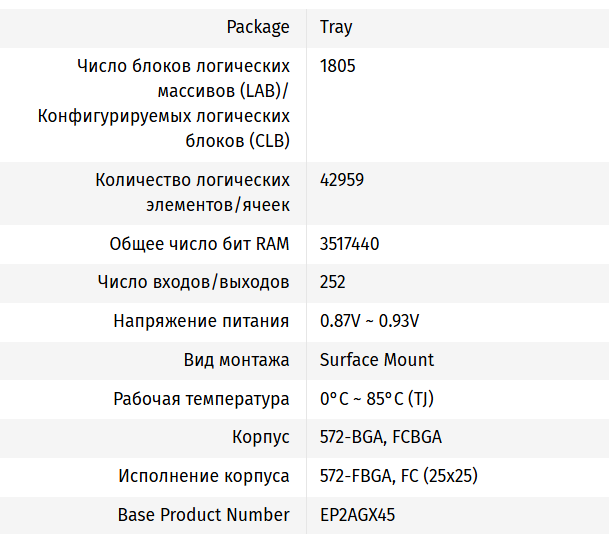Click the "Рабочая температура" label

click(201, 399)
